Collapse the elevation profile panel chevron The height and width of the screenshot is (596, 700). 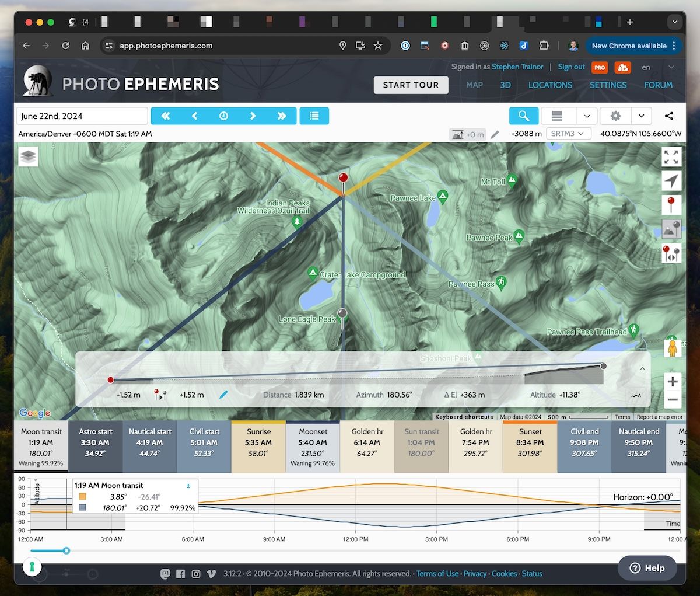[643, 369]
